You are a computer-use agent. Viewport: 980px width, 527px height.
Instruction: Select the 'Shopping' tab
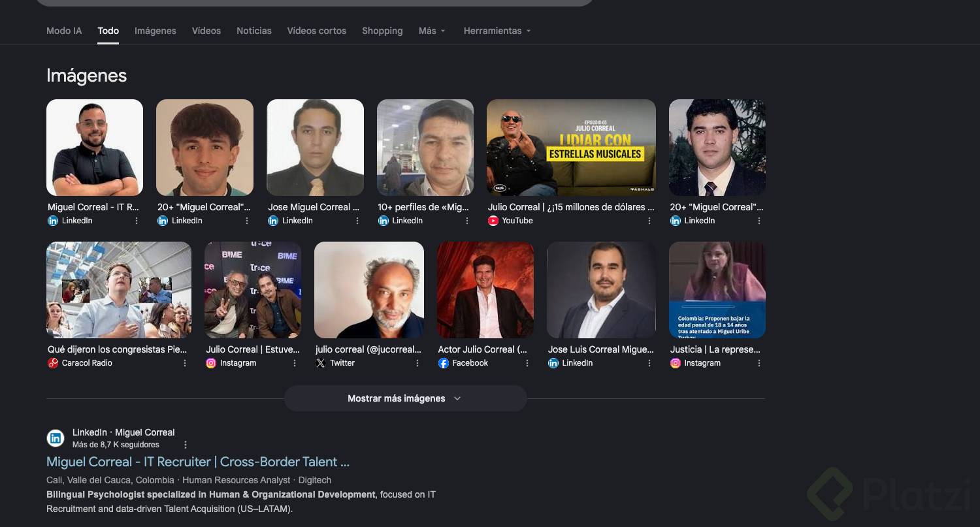[382, 31]
